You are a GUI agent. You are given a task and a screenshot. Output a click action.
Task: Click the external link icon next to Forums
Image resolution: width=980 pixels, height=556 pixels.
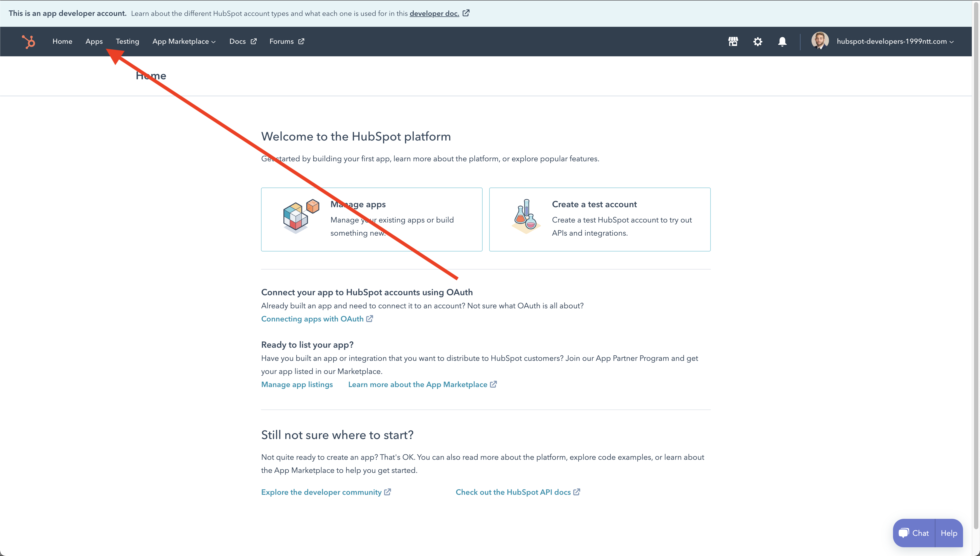(301, 41)
